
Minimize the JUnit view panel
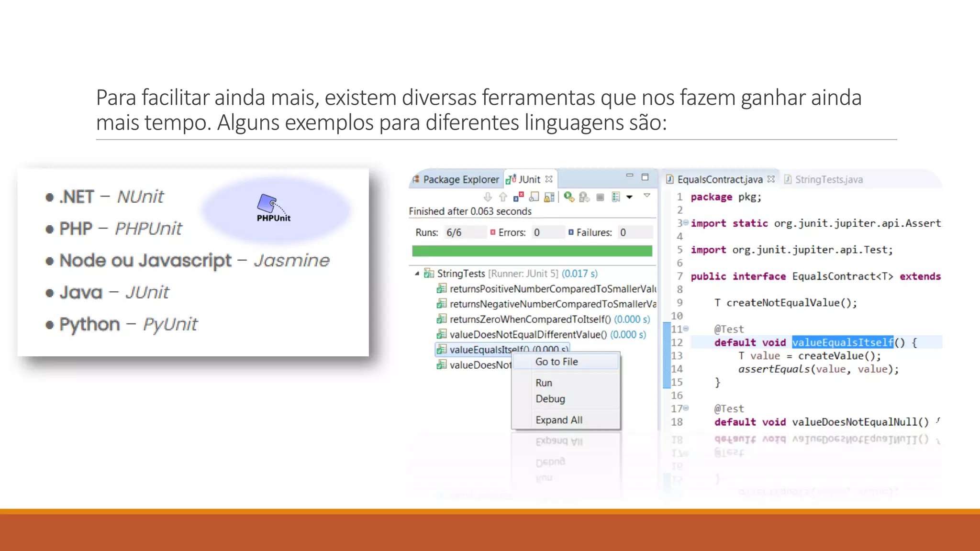[x=630, y=176]
